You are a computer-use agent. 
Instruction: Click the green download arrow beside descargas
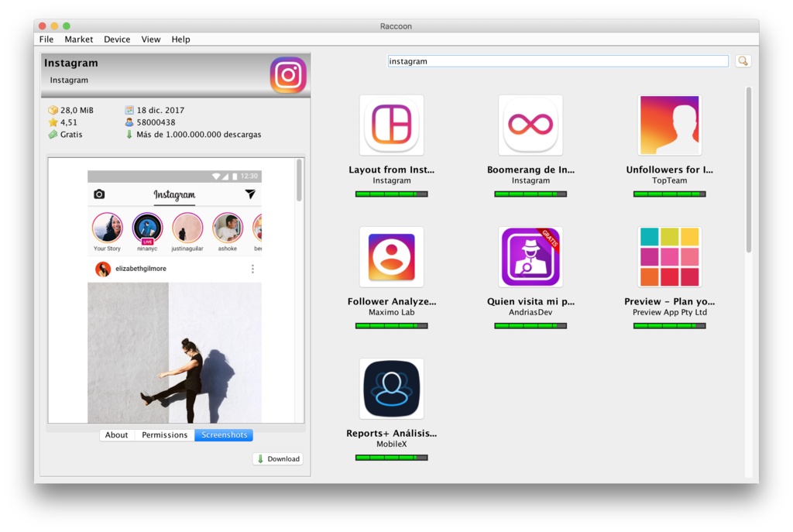point(129,135)
